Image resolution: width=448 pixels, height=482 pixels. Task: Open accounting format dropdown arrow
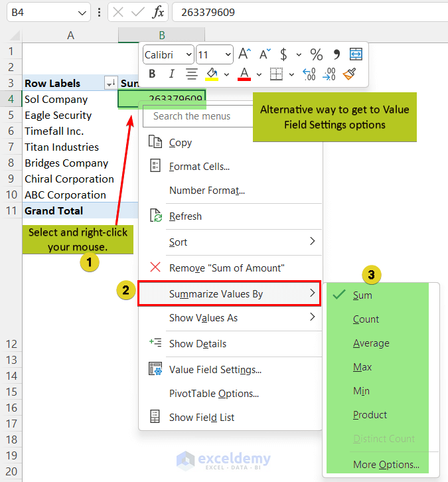[x=299, y=54]
